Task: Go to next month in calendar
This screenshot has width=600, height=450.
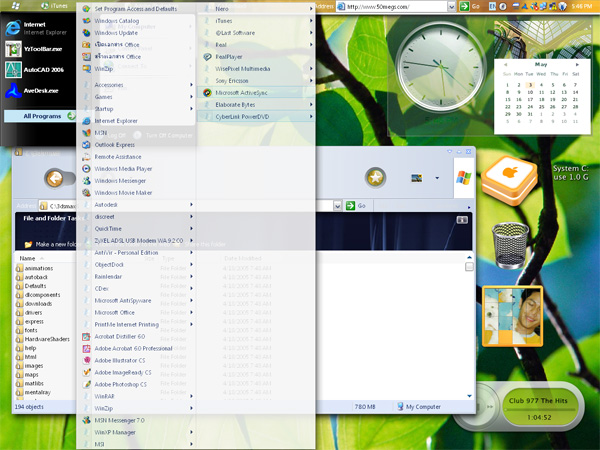Action: click(577, 64)
